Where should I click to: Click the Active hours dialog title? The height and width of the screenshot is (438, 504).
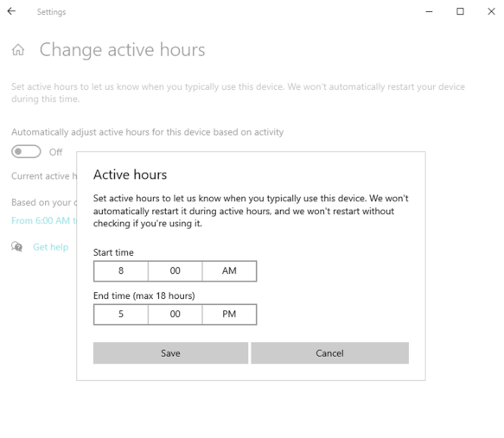[x=131, y=175]
